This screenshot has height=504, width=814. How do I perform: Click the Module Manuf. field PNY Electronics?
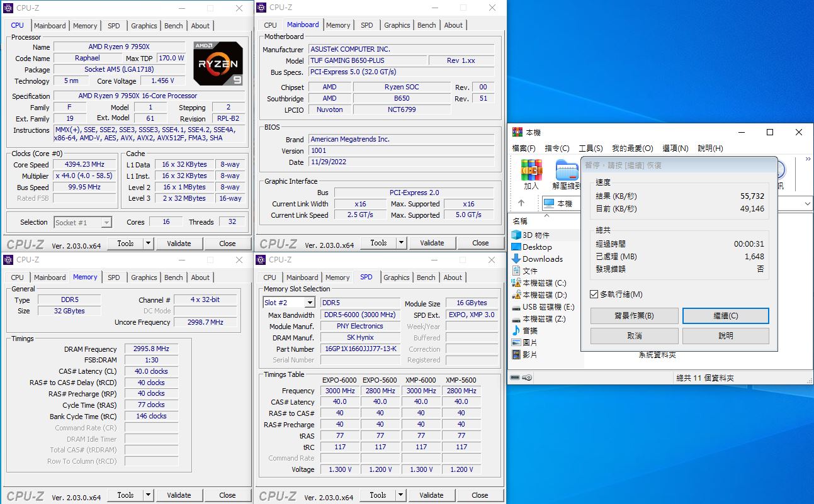359,327
